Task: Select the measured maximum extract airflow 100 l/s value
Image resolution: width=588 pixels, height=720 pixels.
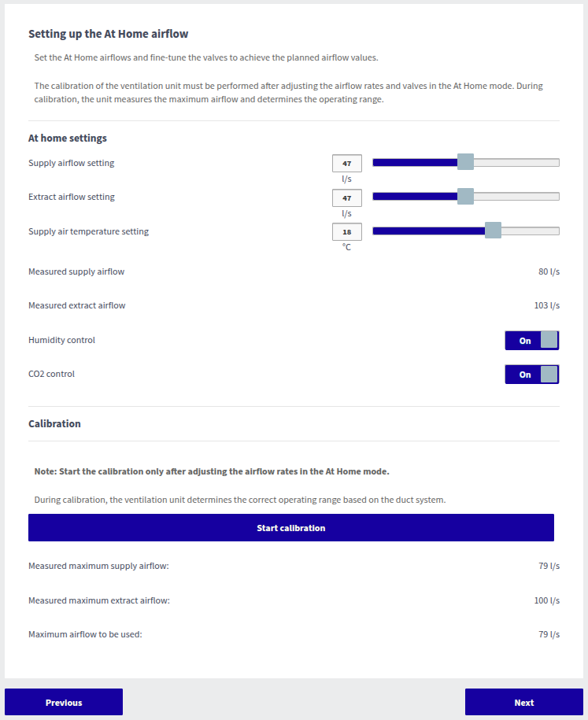Action: [546, 601]
